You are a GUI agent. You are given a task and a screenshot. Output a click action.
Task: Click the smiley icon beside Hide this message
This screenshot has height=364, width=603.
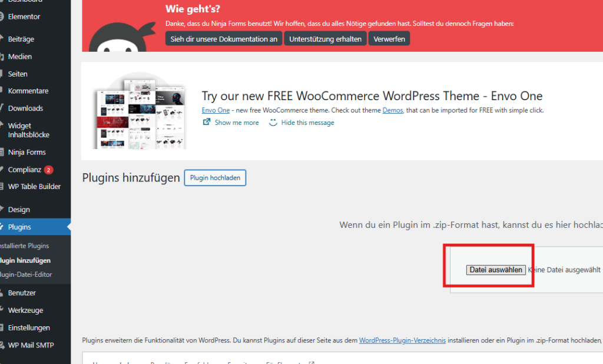[x=273, y=123]
